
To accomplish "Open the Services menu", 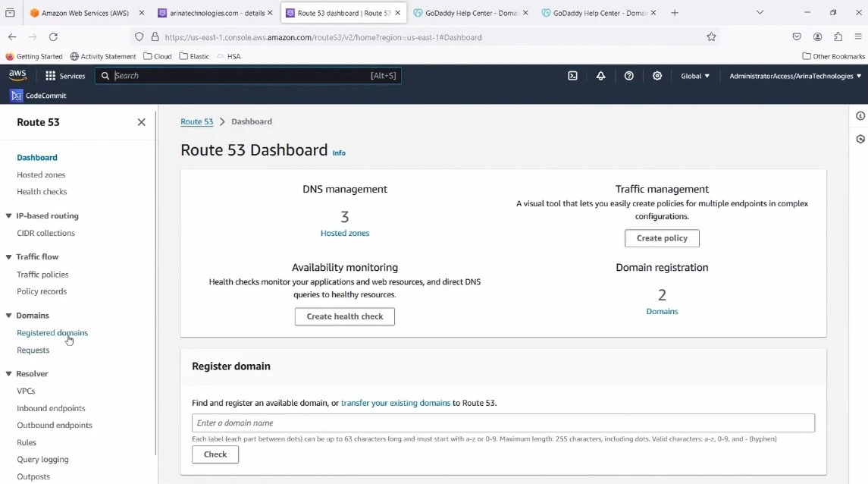I will point(65,75).
